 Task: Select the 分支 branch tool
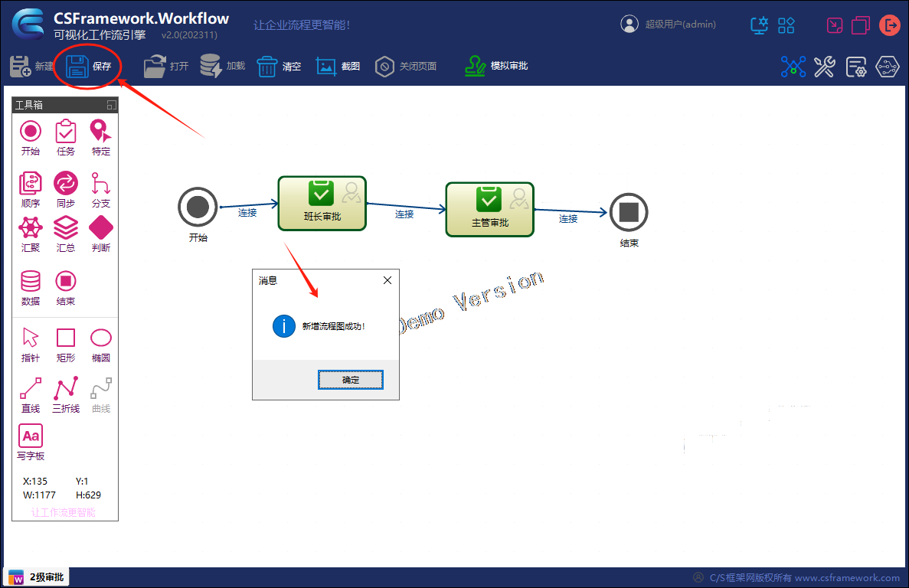coord(101,189)
